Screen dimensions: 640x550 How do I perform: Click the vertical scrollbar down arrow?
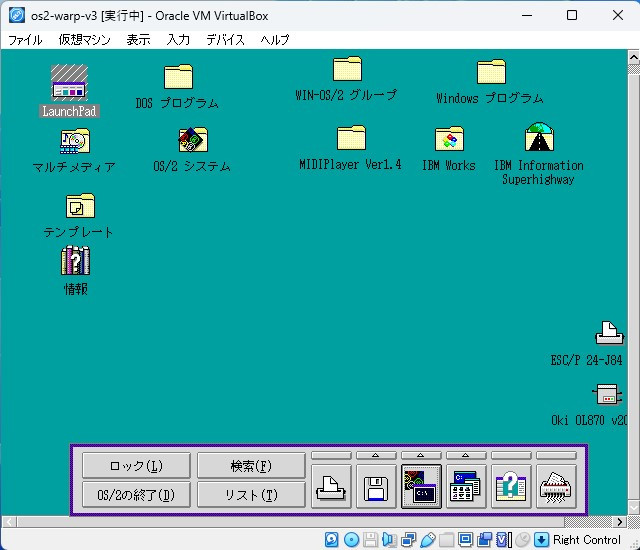tap(633, 508)
